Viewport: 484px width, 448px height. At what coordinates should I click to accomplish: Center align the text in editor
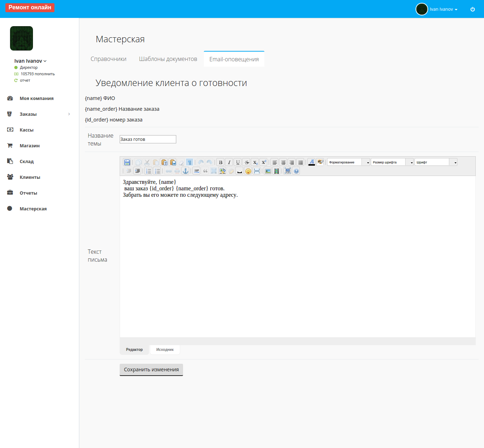[283, 162]
